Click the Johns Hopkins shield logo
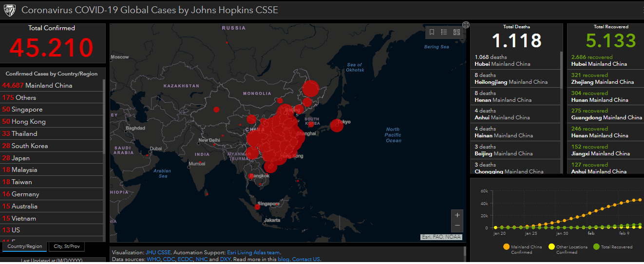Image resolution: width=644 pixels, height=264 pixels. 9,10
